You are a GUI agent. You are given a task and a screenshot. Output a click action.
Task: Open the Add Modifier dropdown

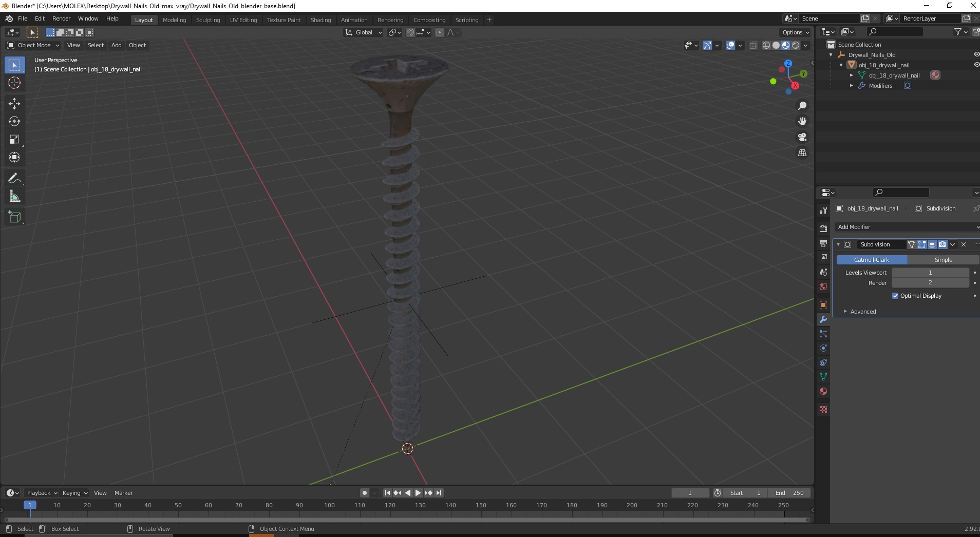(x=907, y=227)
